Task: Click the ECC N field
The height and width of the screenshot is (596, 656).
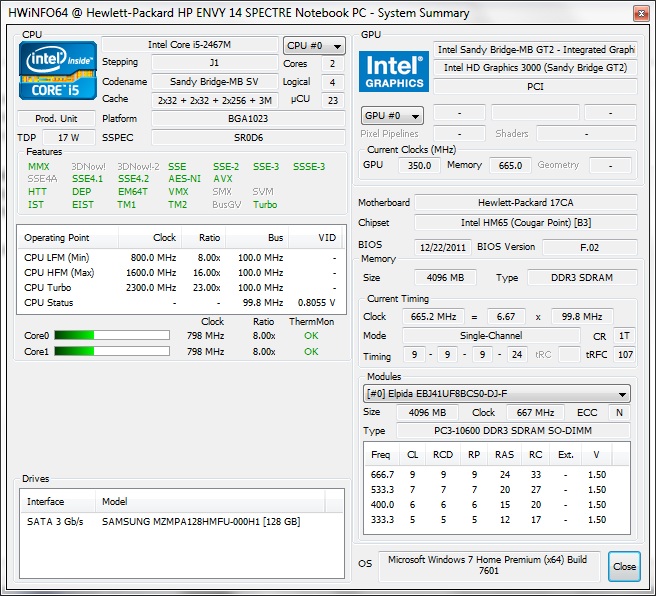Action: [619, 412]
